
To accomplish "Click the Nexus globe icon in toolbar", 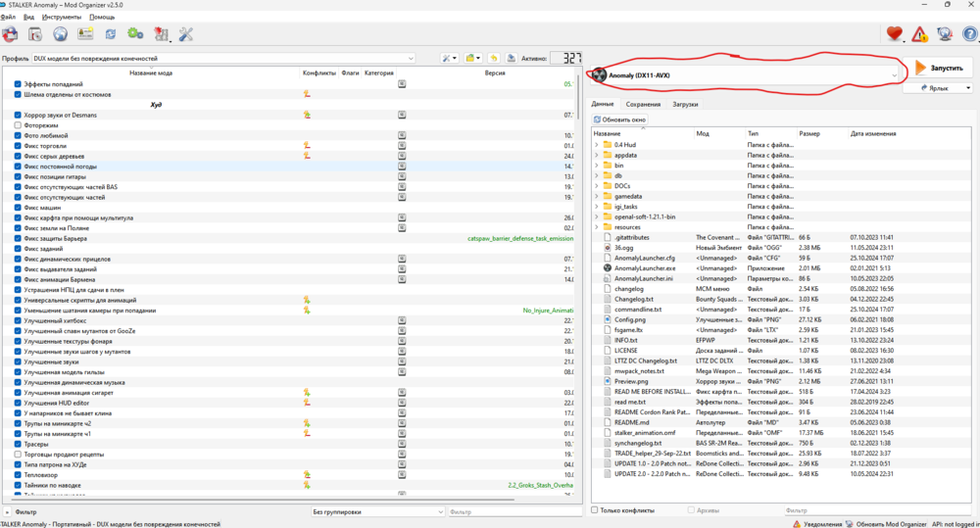I will pyautogui.click(x=60, y=34).
